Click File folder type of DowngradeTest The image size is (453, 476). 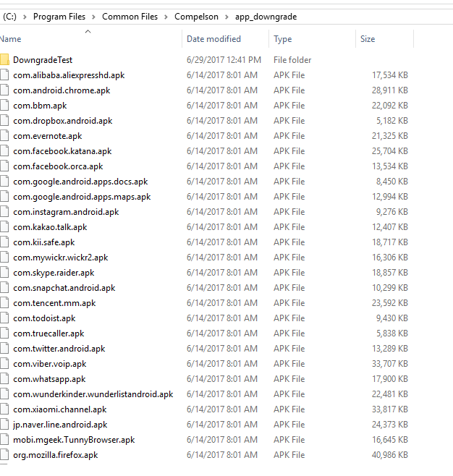(x=292, y=60)
